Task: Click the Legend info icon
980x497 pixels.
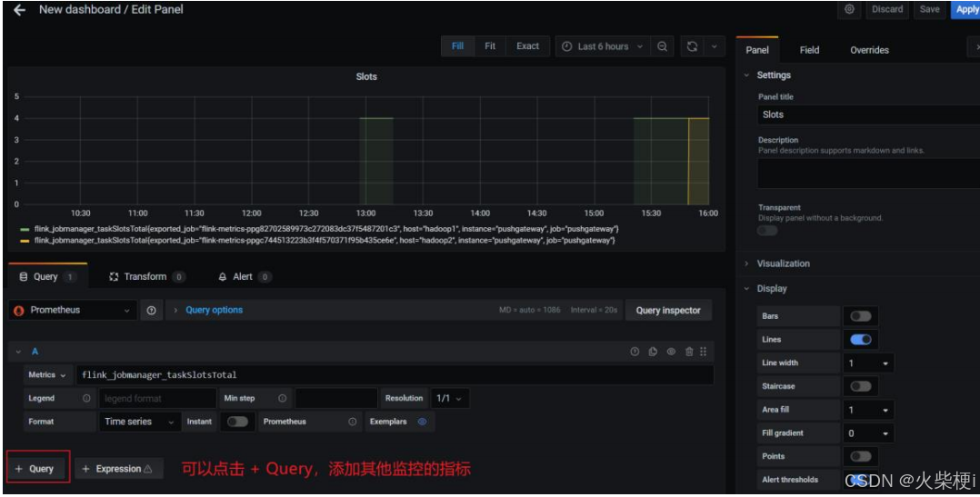Action: click(86, 398)
